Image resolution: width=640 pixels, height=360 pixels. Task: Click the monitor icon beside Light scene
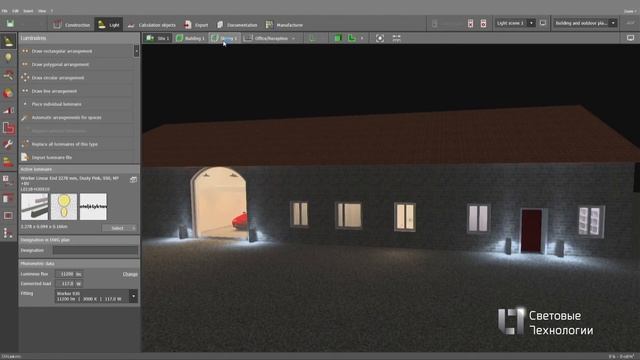[543, 23]
